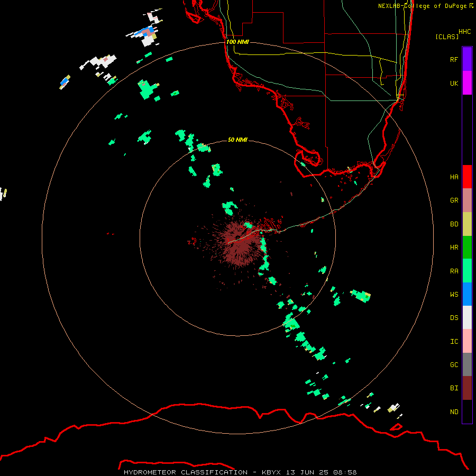
Task: Click the ND black legend swatch
Action: coord(467,411)
